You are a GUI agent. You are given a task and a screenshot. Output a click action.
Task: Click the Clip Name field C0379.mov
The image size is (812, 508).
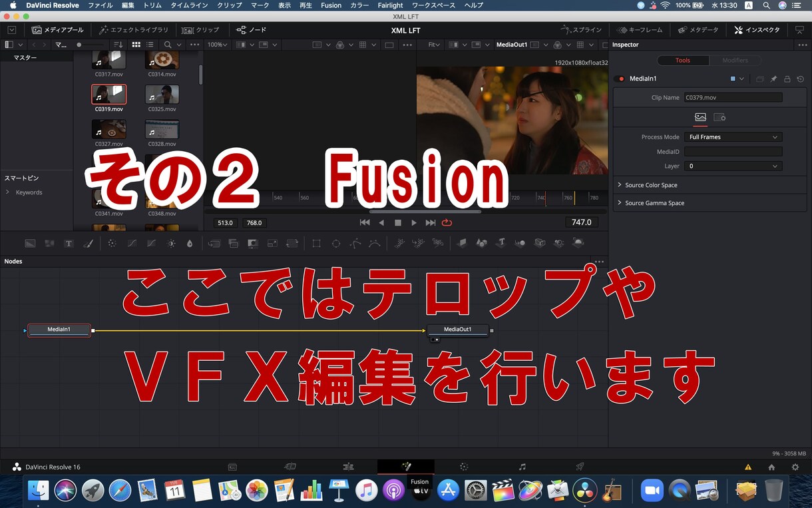733,97
